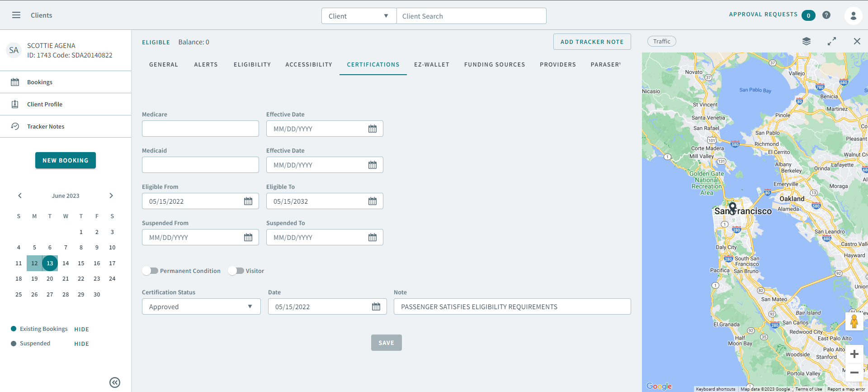Zoom in on the map

point(854,354)
